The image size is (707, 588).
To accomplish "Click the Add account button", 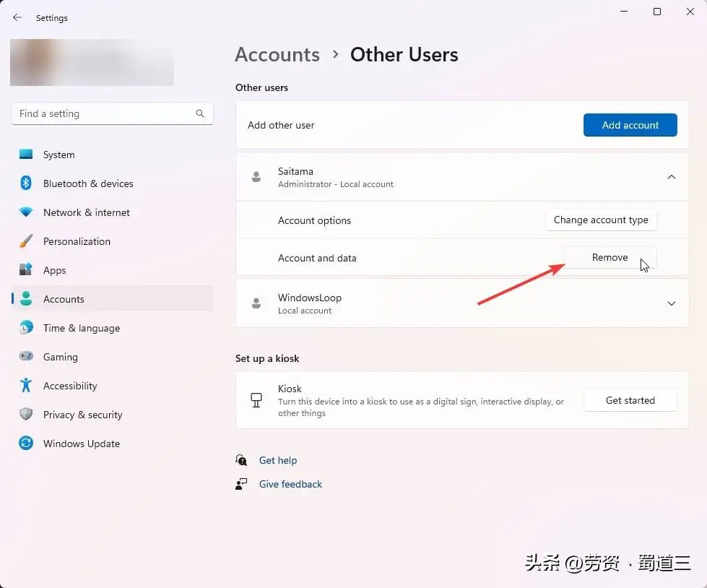I will point(630,124).
